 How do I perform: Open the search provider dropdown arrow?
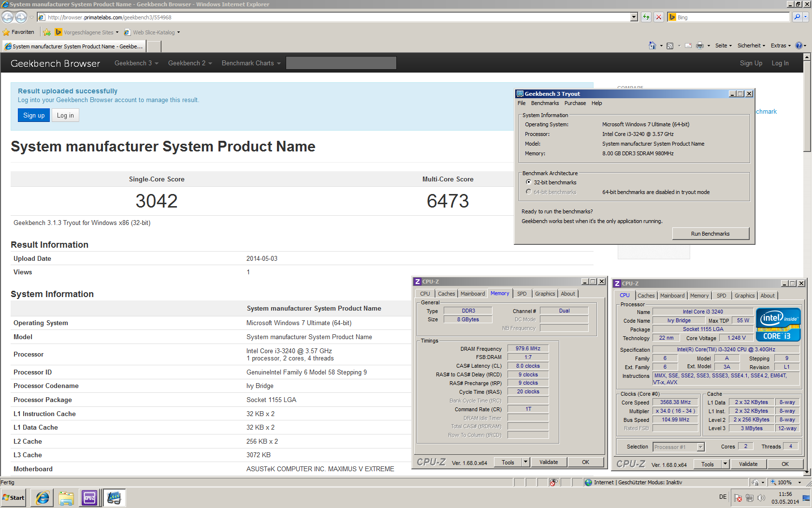[806, 17]
